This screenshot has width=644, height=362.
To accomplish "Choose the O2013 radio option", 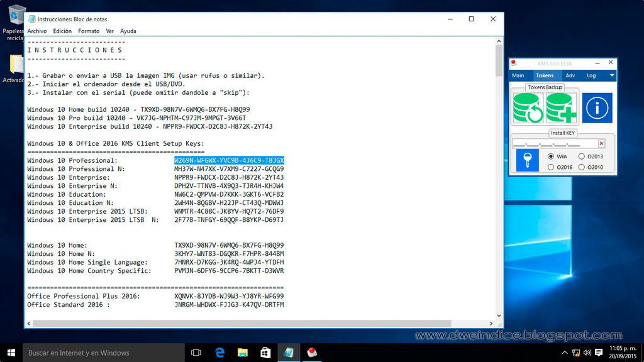I will click(581, 156).
